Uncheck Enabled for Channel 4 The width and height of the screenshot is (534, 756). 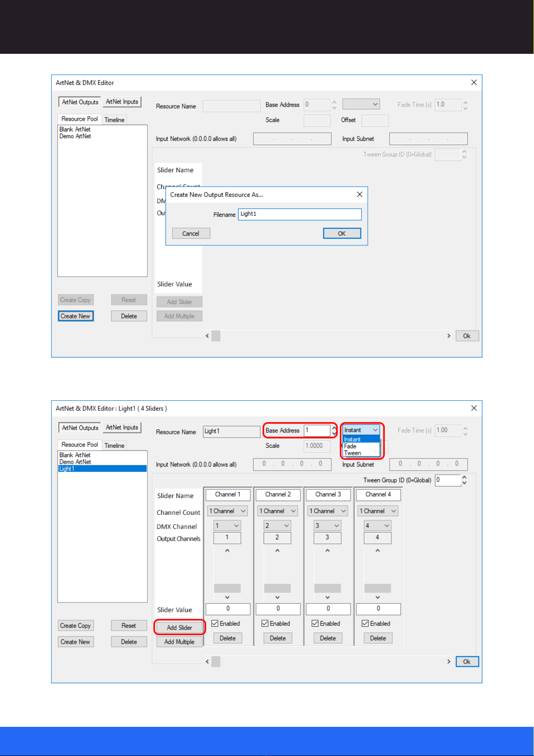(x=365, y=624)
